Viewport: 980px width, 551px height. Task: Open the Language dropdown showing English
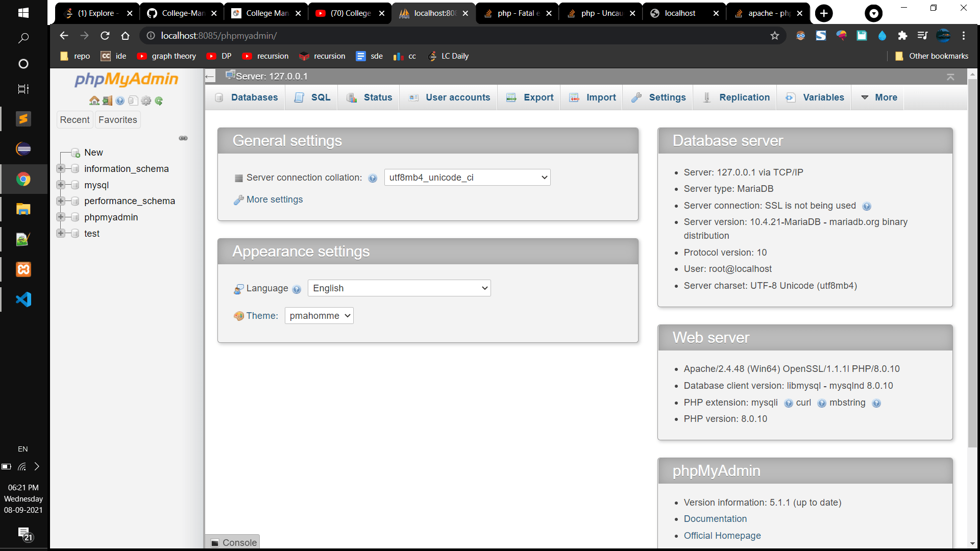coord(399,288)
